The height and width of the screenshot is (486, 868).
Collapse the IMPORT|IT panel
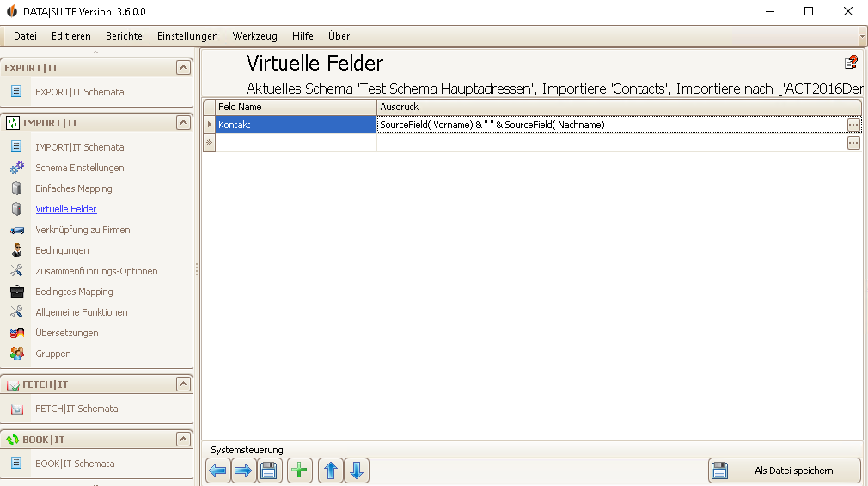coord(183,122)
